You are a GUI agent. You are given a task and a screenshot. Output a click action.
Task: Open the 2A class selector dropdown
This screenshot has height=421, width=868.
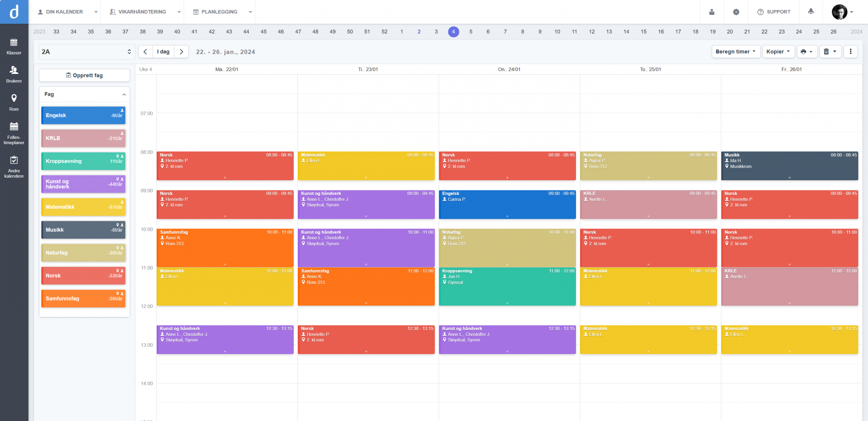coord(87,51)
